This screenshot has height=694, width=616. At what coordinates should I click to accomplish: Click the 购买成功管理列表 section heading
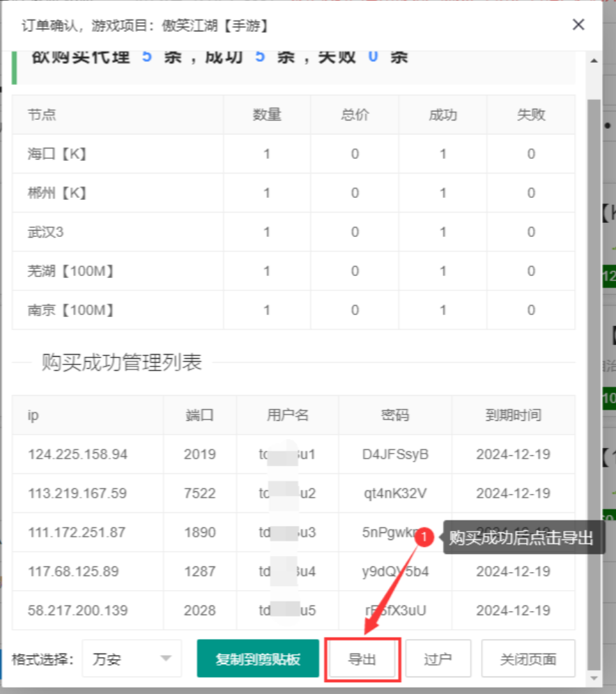click(122, 362)
